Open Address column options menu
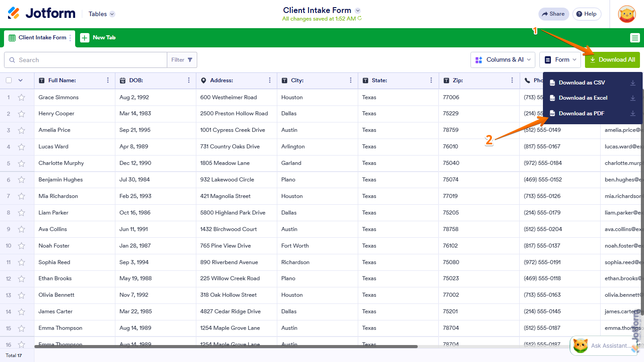Screen dimensions: 644x362 coord(270,80)
